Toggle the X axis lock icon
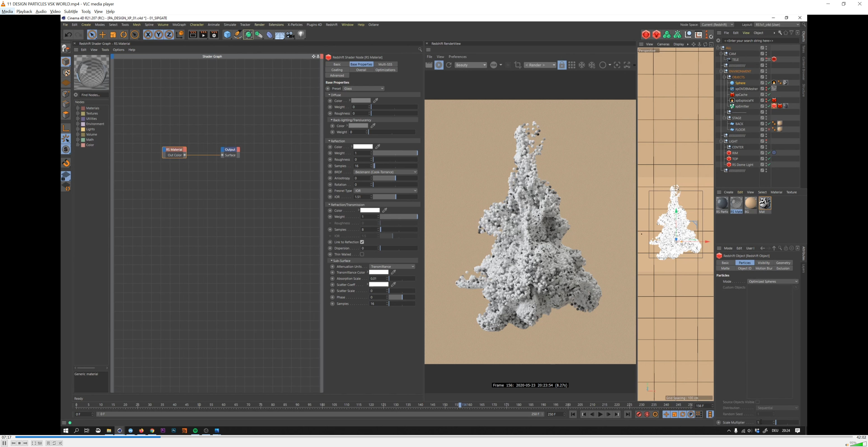Screen dimensions: 868x447 (148, 35)
